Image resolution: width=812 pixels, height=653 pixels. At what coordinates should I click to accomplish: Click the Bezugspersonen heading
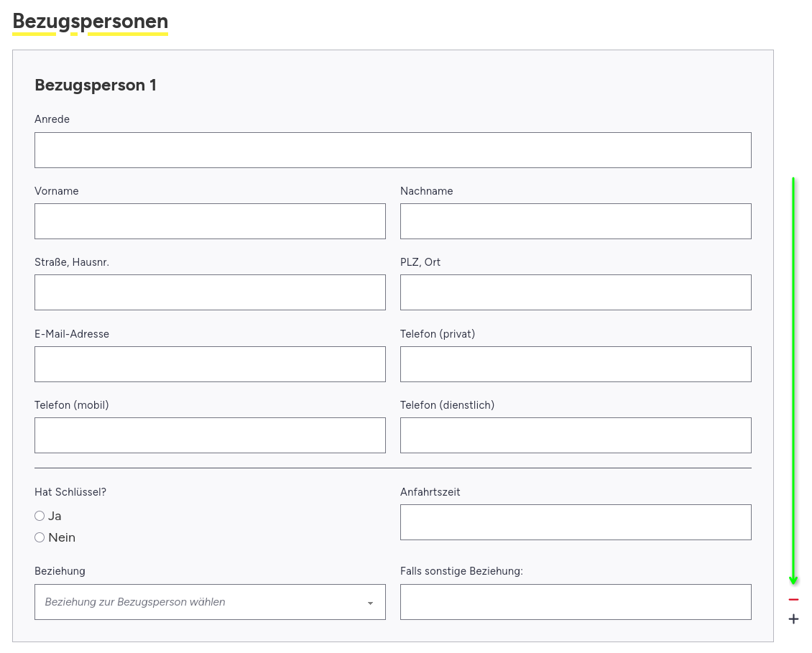90,22
